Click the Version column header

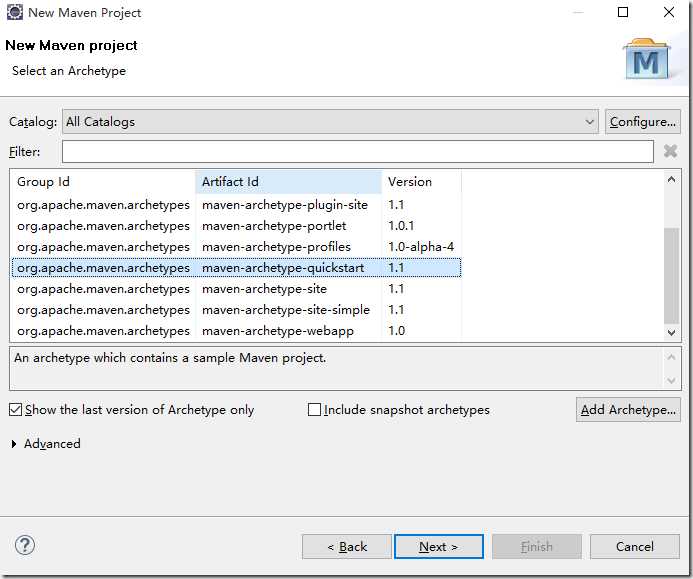(x=420, y=182)
